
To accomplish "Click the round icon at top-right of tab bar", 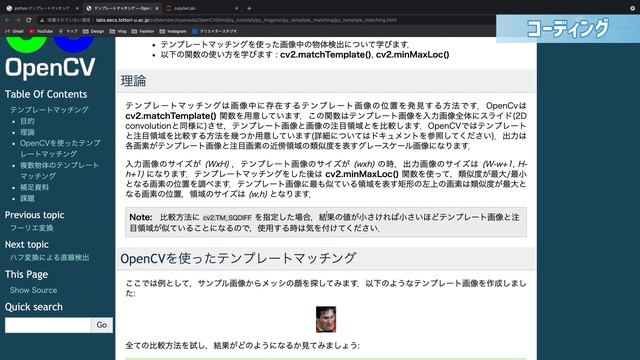I will pos(632,8).
